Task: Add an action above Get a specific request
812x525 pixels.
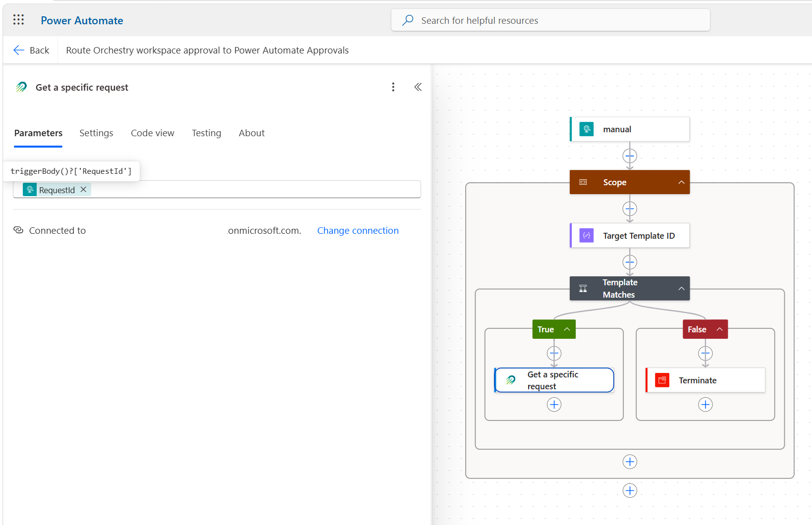Action: [x=554, y=354]
